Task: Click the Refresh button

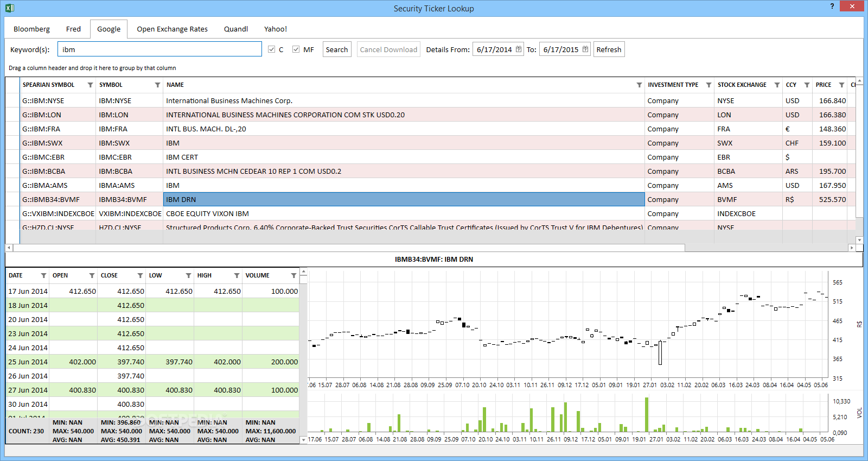Action: (x=609, y=49)
